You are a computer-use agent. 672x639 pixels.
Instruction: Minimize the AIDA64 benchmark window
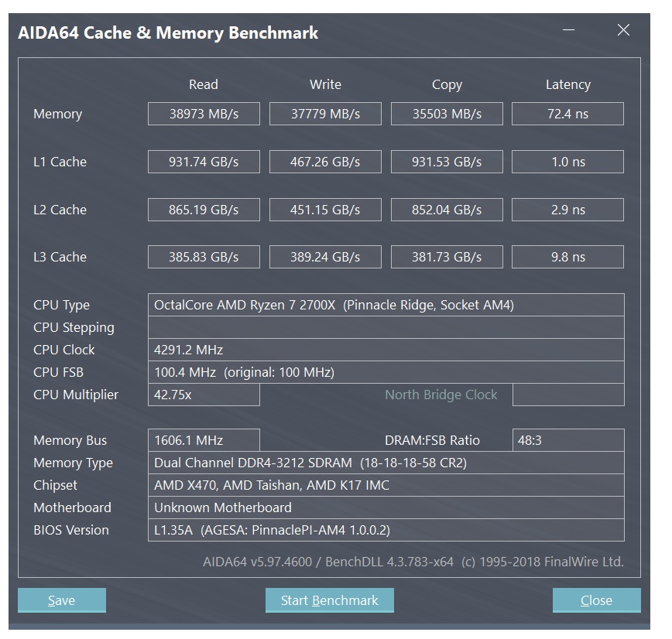tap(570, 32)
